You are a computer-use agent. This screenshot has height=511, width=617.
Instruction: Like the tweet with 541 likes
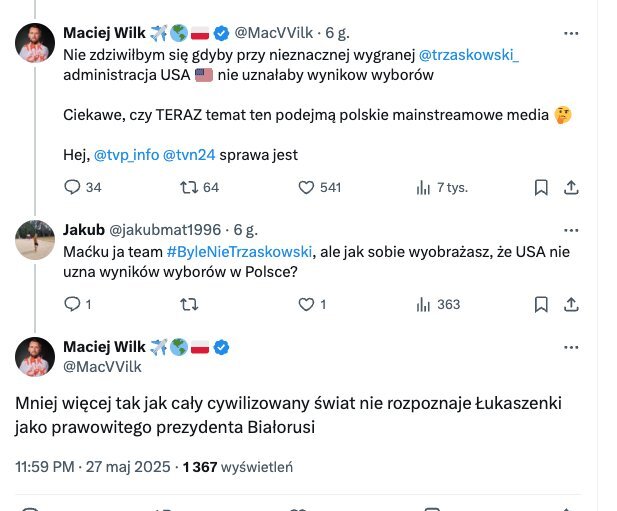click(x=307, y=187)
